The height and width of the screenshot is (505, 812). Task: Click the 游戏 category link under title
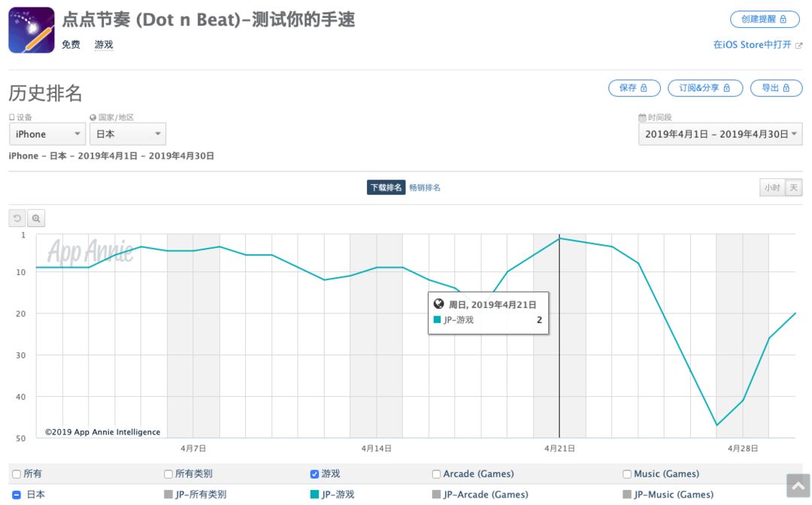(x=104, y=45)
